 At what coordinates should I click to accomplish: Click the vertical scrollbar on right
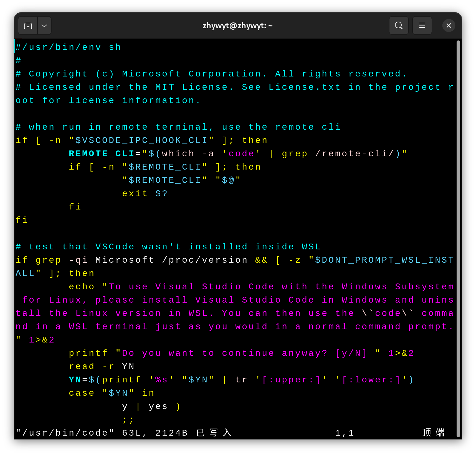pyautogui.click(x=458, y=238)
